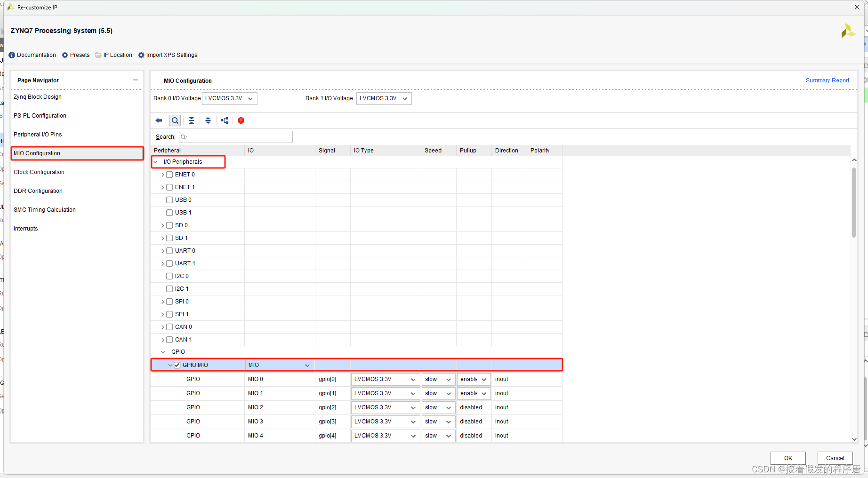Screen dimensions: 868x478
Task: Open Peripheral I/O Pins page
Action: point(38,135)
